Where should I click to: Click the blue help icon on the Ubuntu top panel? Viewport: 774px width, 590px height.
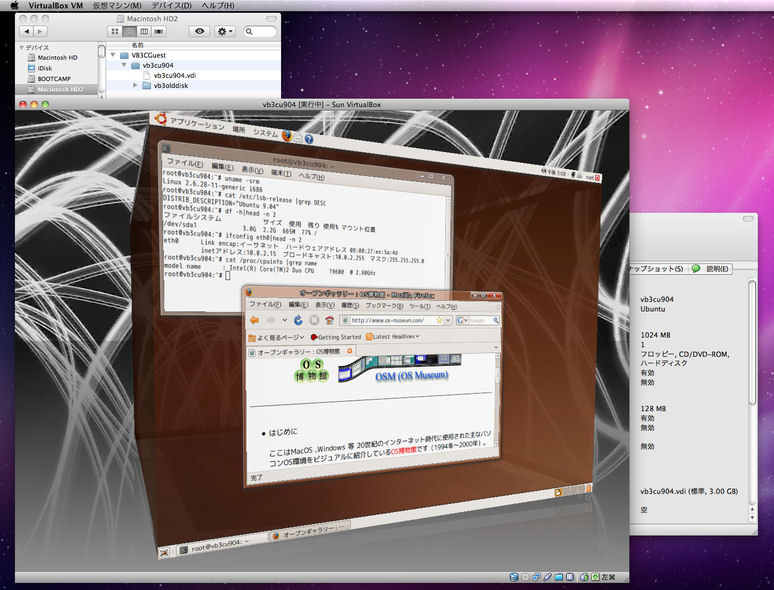tap(309, 139)
